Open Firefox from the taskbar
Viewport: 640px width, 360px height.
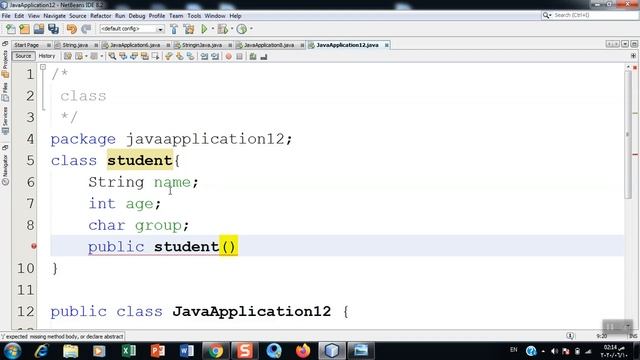point(303,351)
